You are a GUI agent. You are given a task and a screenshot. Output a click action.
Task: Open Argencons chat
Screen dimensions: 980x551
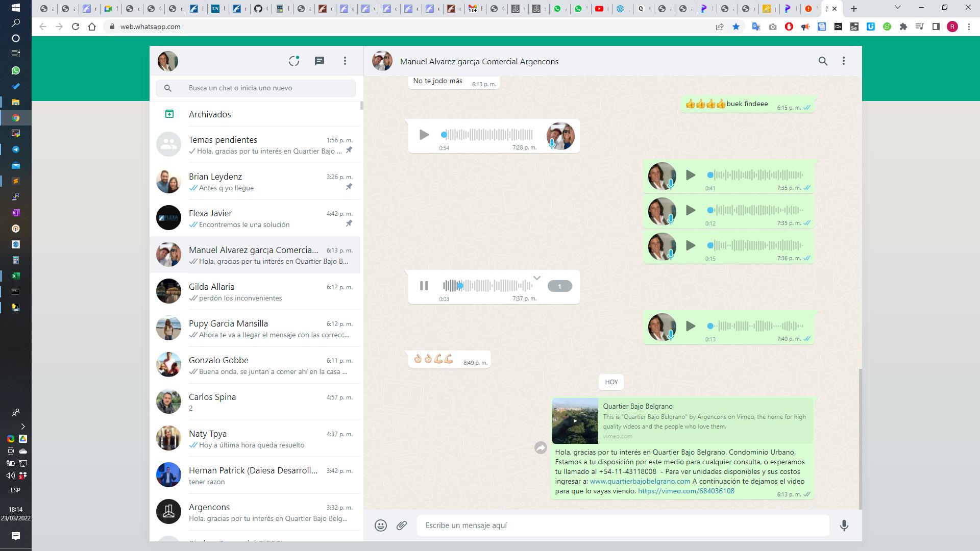[255, 512]
